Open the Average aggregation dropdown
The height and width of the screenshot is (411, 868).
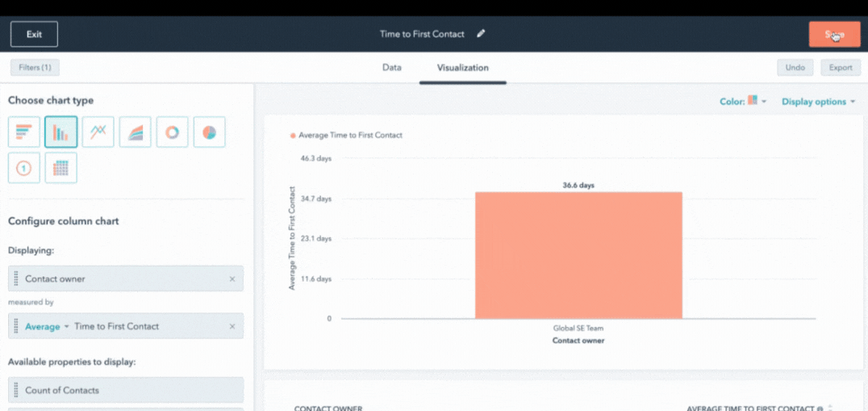[x=47, y=326]
